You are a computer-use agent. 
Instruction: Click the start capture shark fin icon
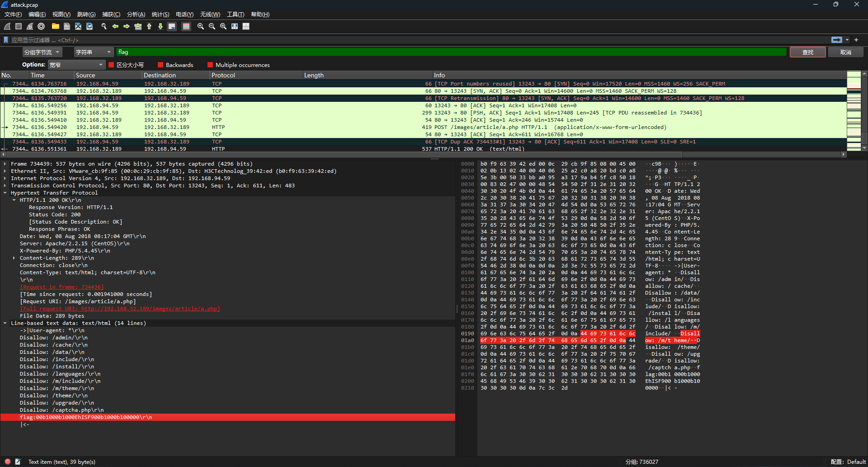pyautogui.click(x=7, y=26)
